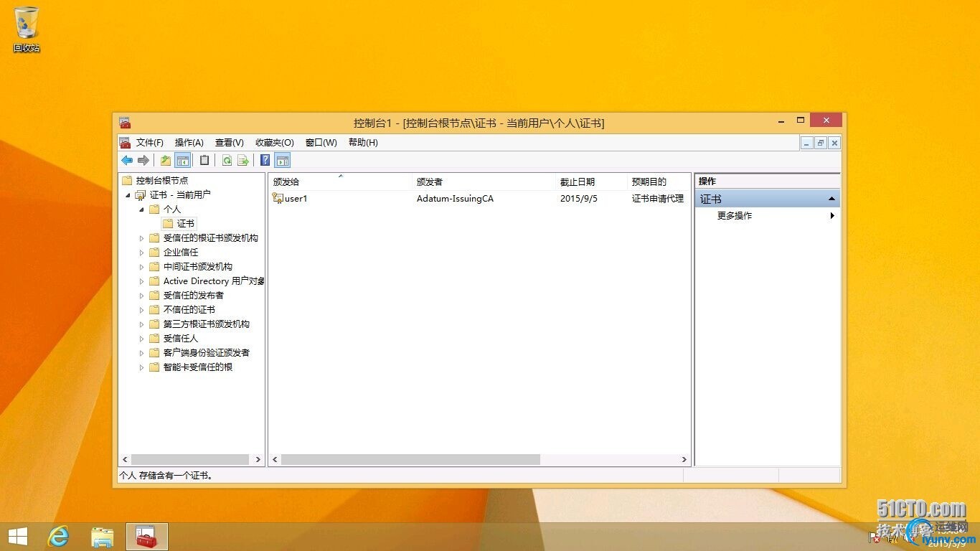
Task: Collapse the 证书 section in actions pane
Action: coord(831,199)
